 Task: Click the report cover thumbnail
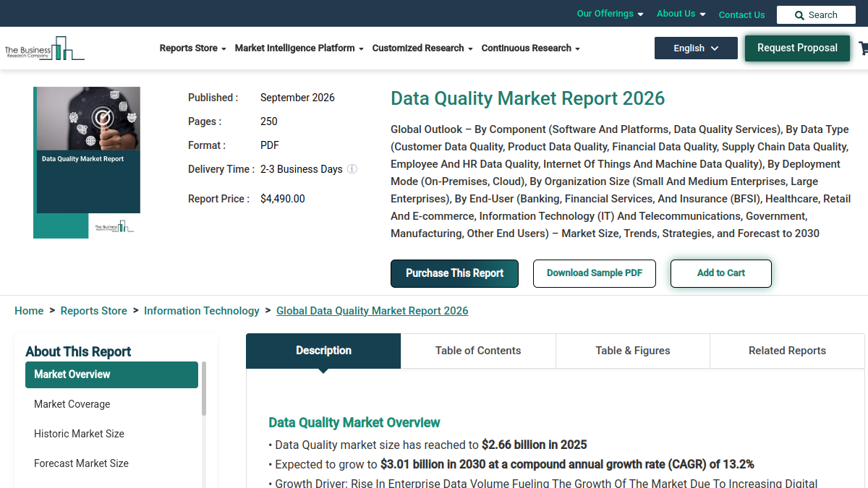(87, 163)
